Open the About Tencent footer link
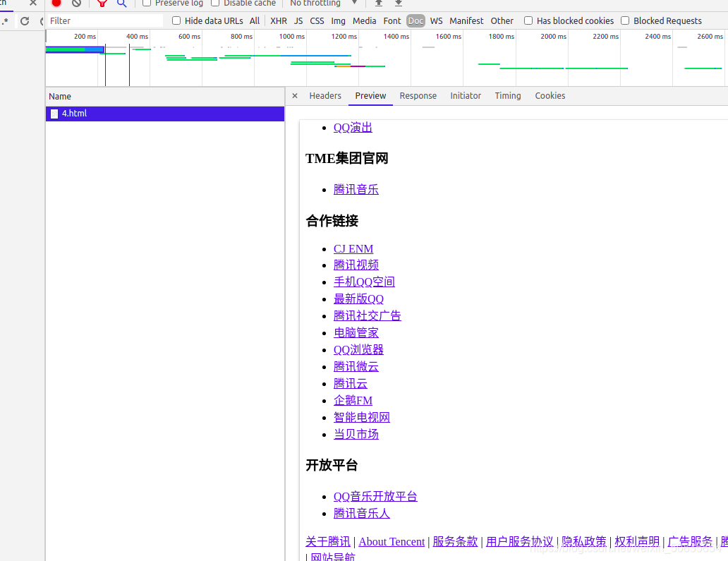728x561 pixels. click(x=392, y=541)
